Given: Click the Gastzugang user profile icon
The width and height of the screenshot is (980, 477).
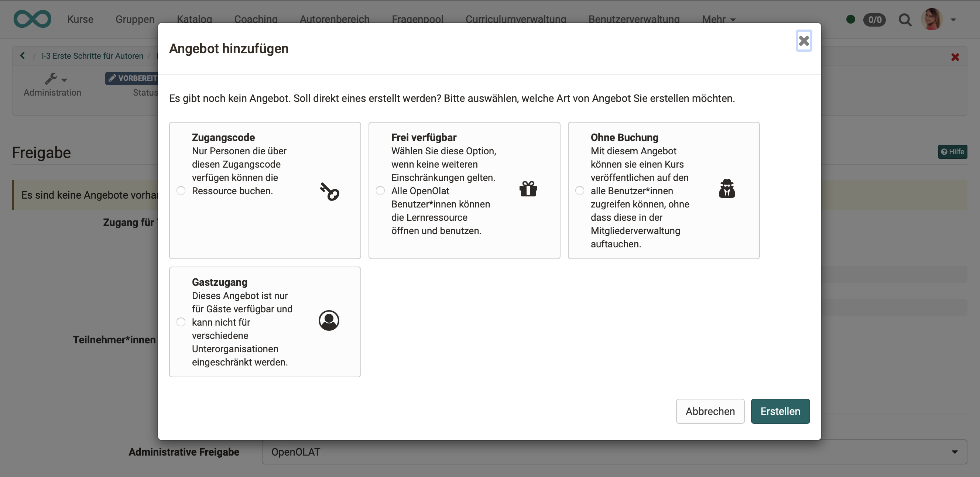Looking at the screenshot, I should pos(329,321).
